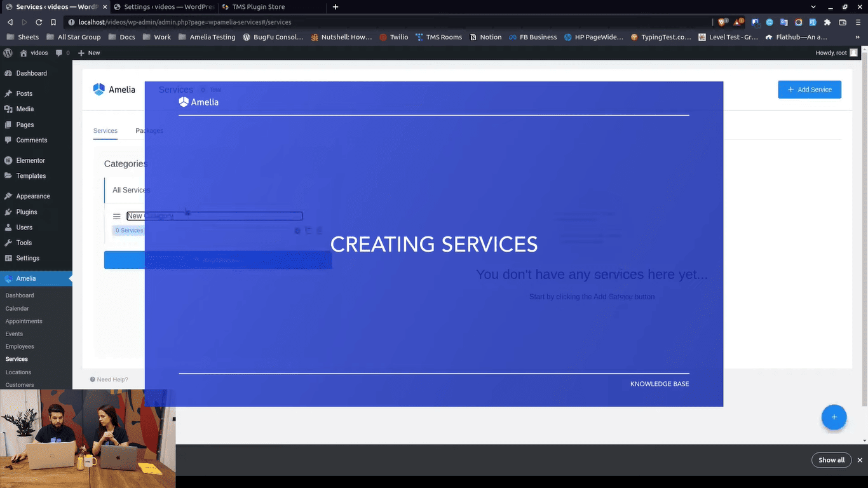Open the Docs bookmark folder
Image resolution: width=868 pixels, height=488 pixels.
(121, 37)
